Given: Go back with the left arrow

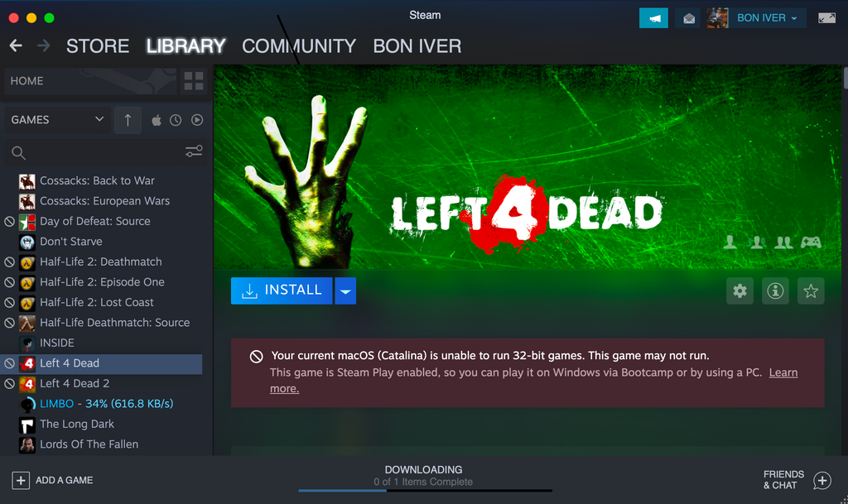Looking at the screenshot, I should [x=16, y=46].
